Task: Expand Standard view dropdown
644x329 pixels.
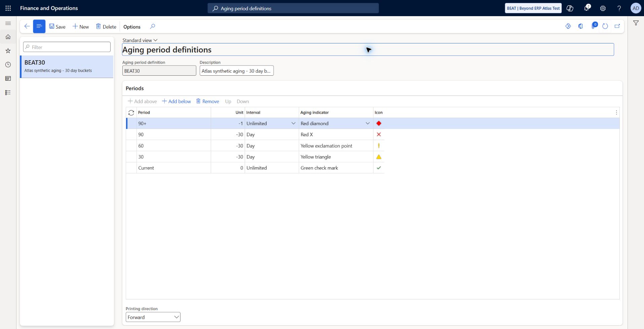Action: 140,40
